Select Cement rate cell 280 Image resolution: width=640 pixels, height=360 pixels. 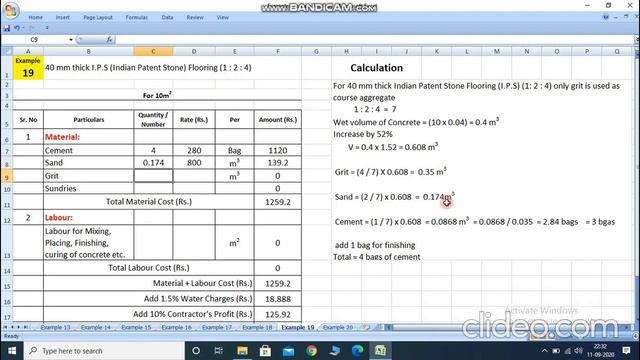tap(194, 150)
